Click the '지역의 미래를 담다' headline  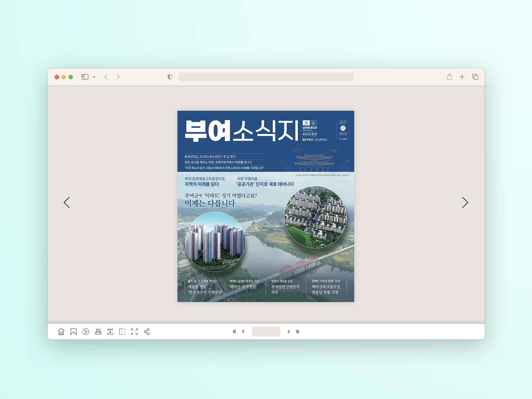(202, 184)
